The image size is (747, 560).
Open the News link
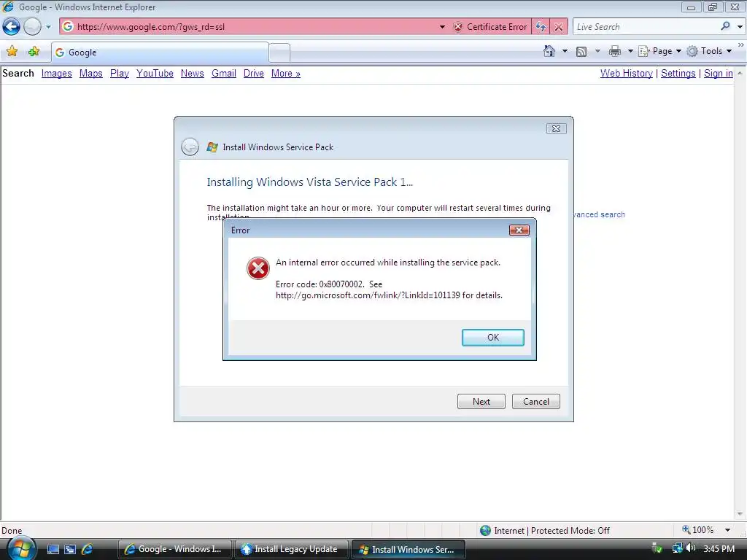193,74
